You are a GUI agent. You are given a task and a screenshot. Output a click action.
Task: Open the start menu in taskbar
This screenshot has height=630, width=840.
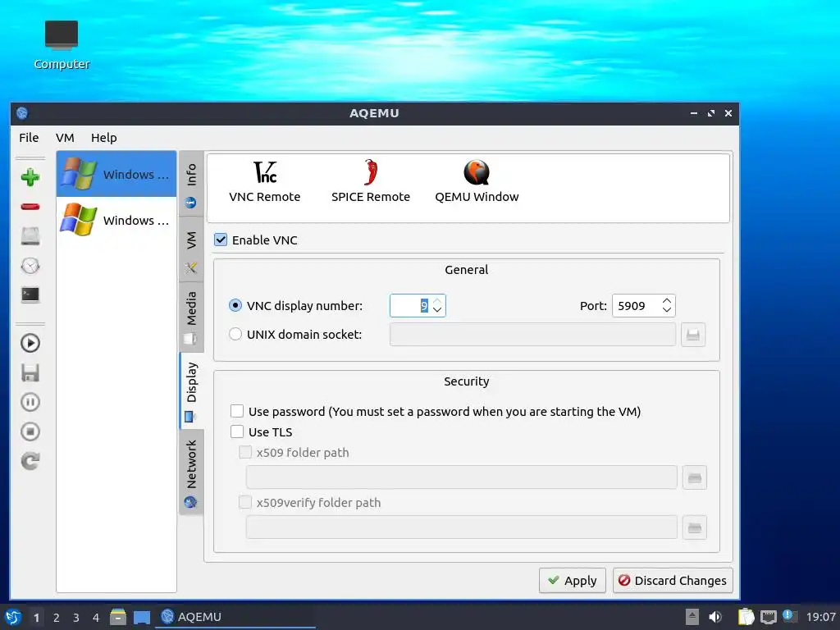[x=13, y=617]
